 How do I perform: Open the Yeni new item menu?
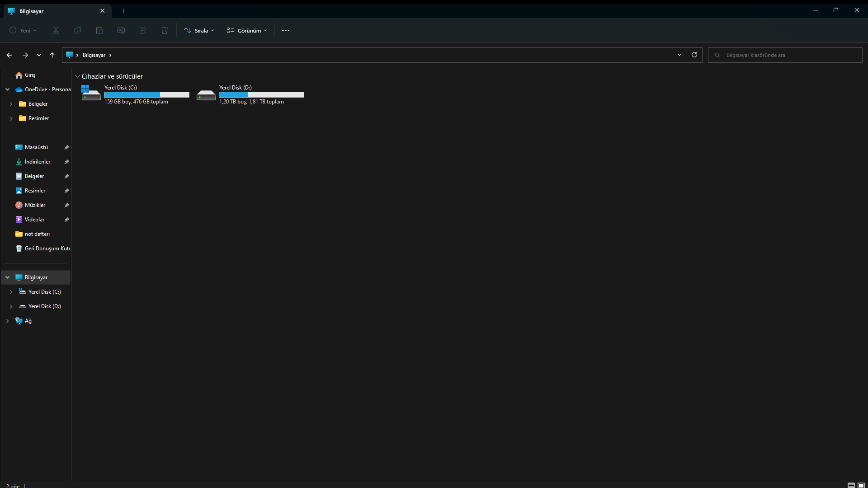click(x=23, y=30)
